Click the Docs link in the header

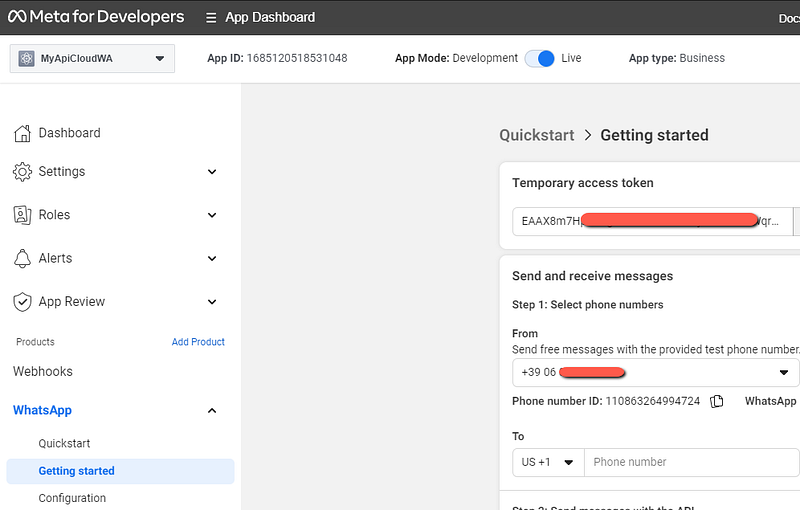click(789, 18)
